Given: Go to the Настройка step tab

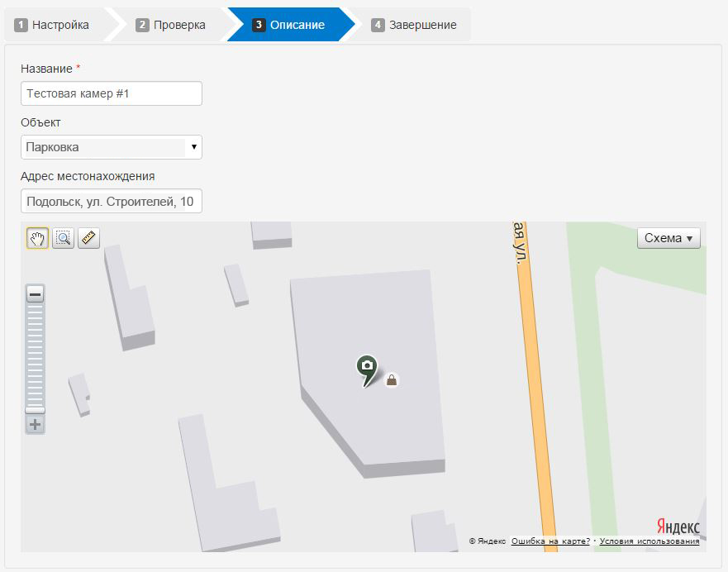Looking at the screenshot, I should click(x=52, y=25).
